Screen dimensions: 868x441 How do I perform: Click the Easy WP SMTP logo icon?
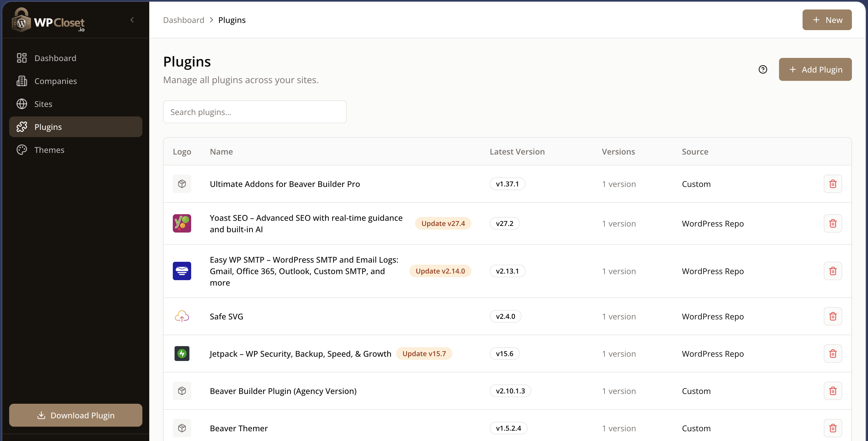pos(182,271)
